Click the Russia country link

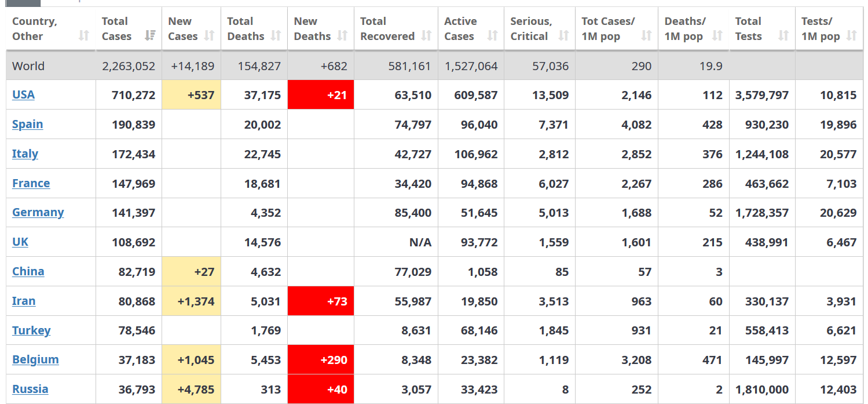tap(30, 389)
